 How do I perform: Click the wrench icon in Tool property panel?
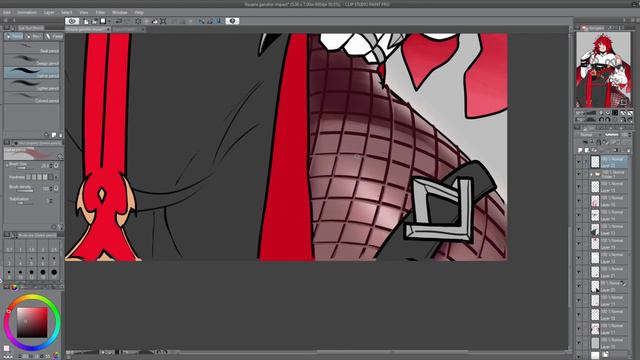tap(60, 227)
